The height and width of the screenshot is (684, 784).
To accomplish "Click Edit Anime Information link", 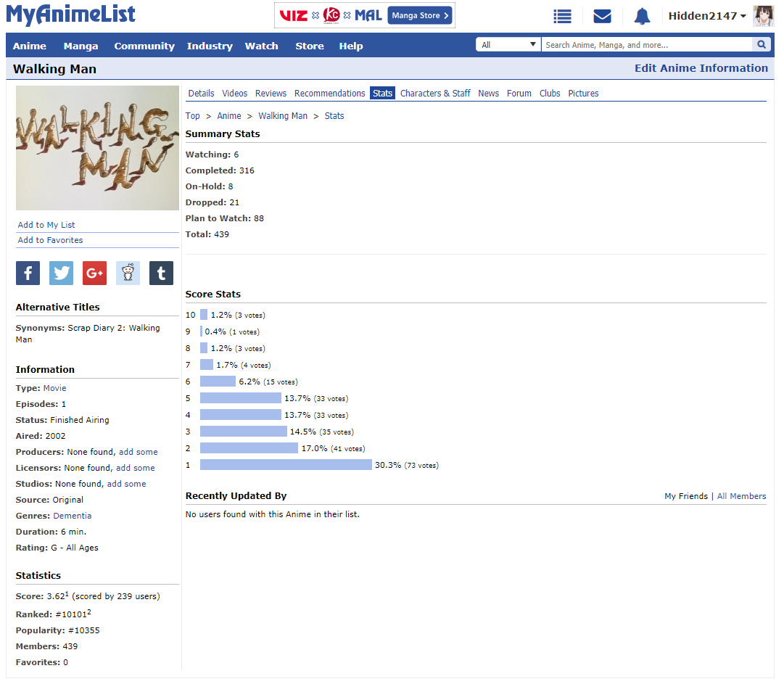I will [x=701, y=68].
